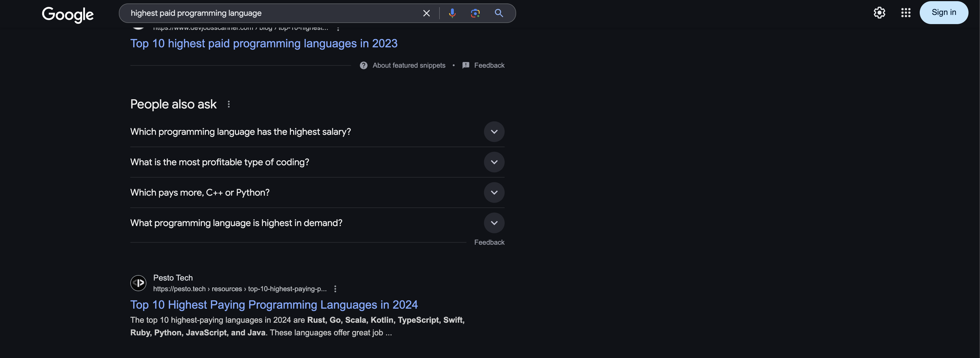The width and height of the screenshot is (980, 358).
Task: Click inside the search input field
Action: [x=266, y=13]
